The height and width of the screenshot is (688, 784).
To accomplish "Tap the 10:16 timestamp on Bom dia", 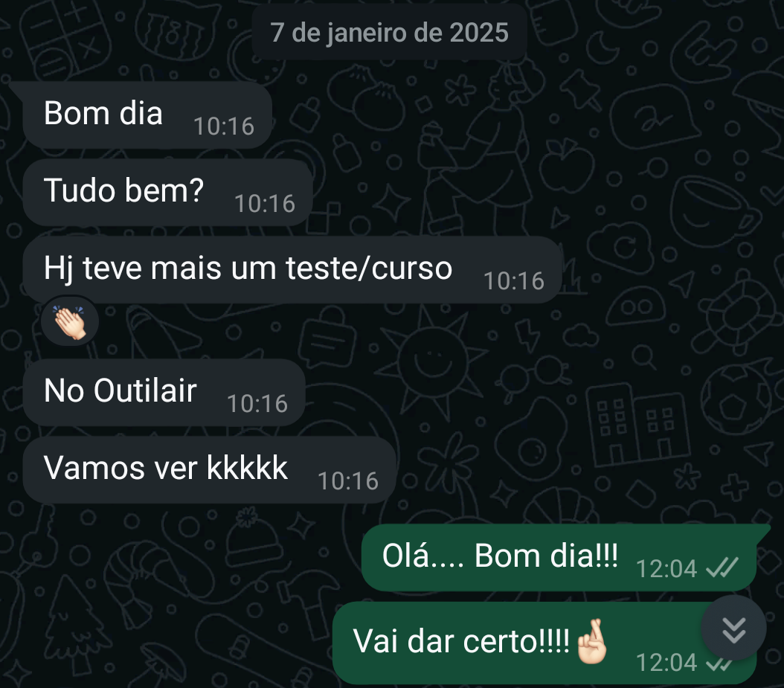I will pos(224,126).
